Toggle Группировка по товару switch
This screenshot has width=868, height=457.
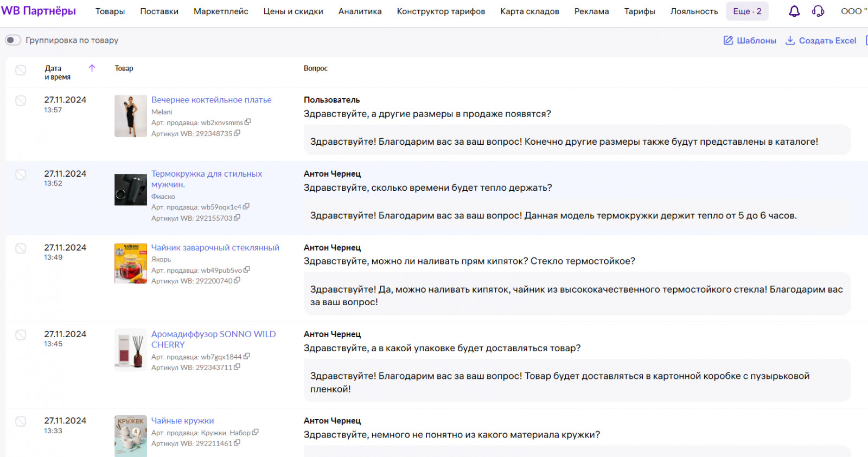(13, 40)
